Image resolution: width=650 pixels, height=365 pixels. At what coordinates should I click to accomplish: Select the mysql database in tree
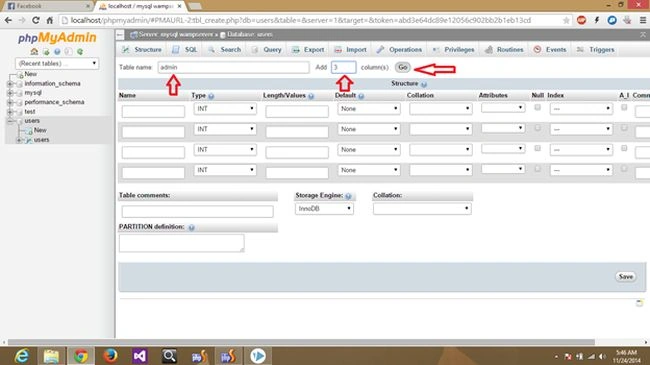[33, 92]
